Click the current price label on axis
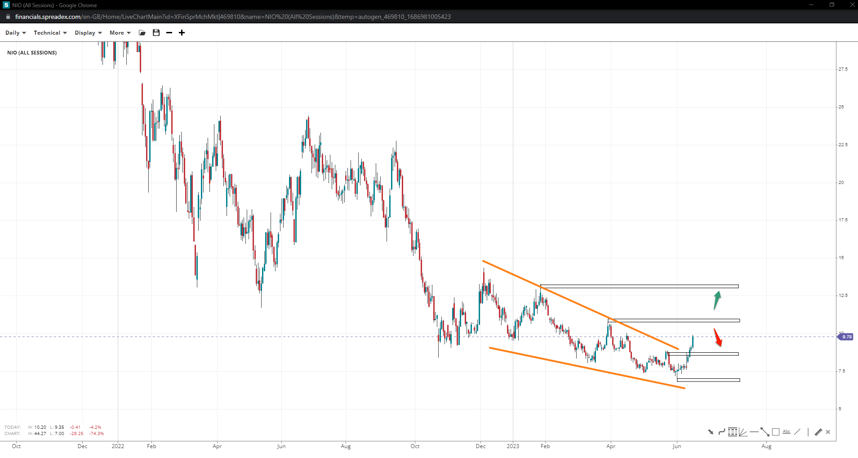 pos(846,337)
